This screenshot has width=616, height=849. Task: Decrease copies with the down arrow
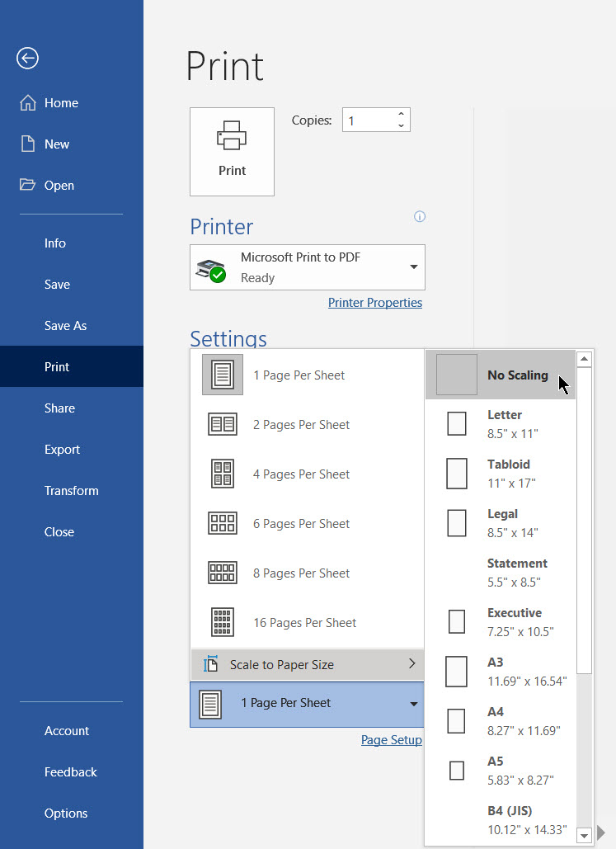coord(401,125)
